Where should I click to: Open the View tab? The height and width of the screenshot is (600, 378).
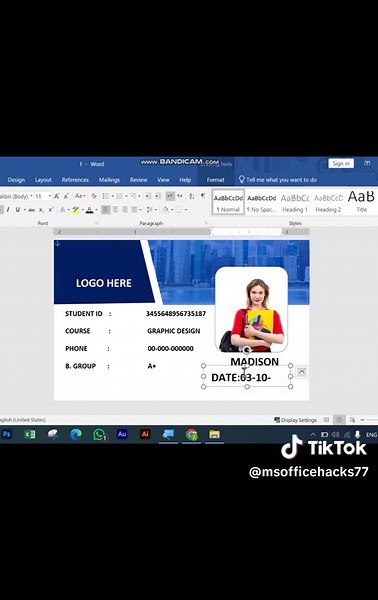click(x=163, y=179)
